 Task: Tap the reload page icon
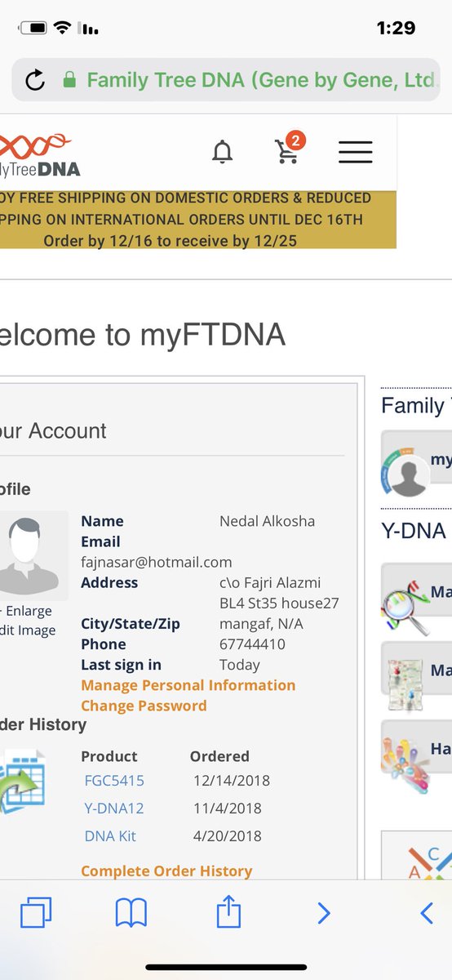point(35,80)
